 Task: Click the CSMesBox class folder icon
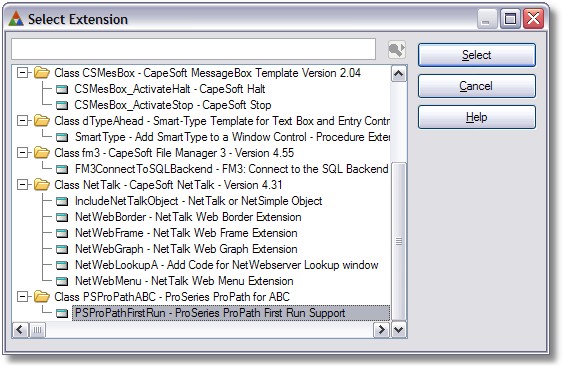tap(42, 73)
